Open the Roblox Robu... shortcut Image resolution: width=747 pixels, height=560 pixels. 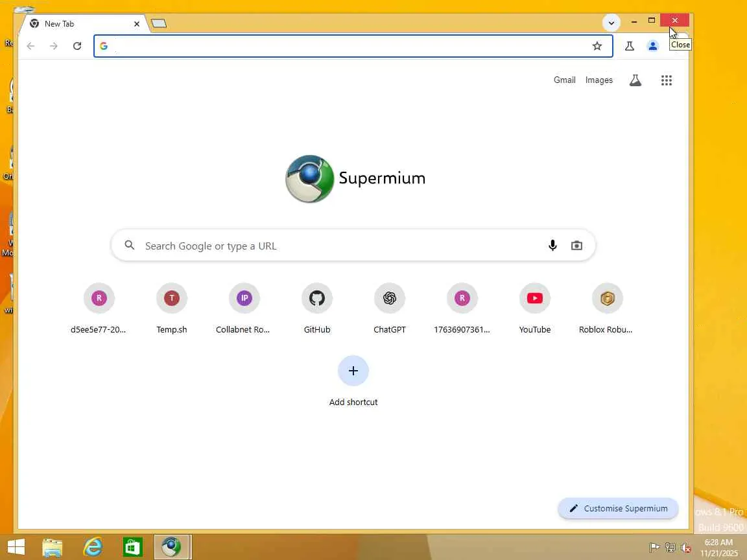coord(607,308)
